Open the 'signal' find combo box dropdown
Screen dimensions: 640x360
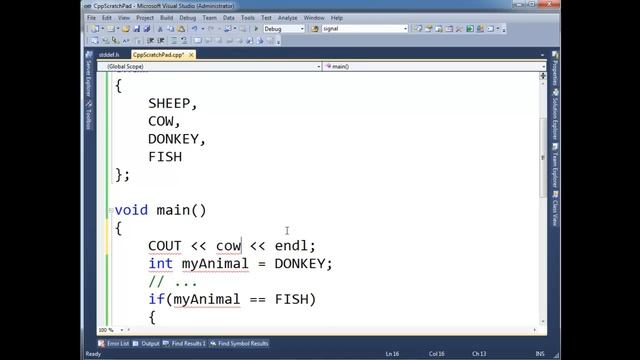[x=405, y=29]
